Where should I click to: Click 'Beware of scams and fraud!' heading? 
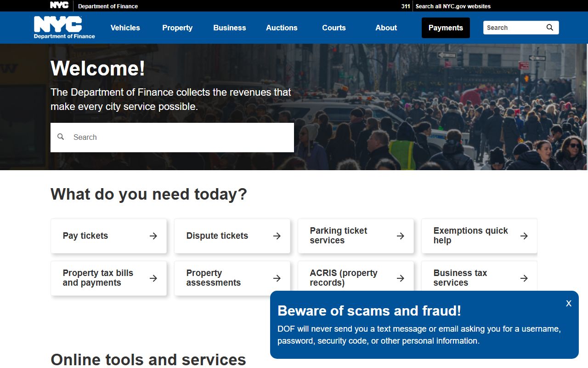click(369, 310)
